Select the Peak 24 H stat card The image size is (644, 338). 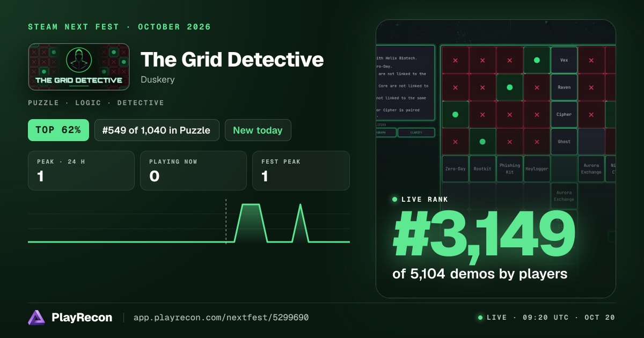click(x=81, y=171)
